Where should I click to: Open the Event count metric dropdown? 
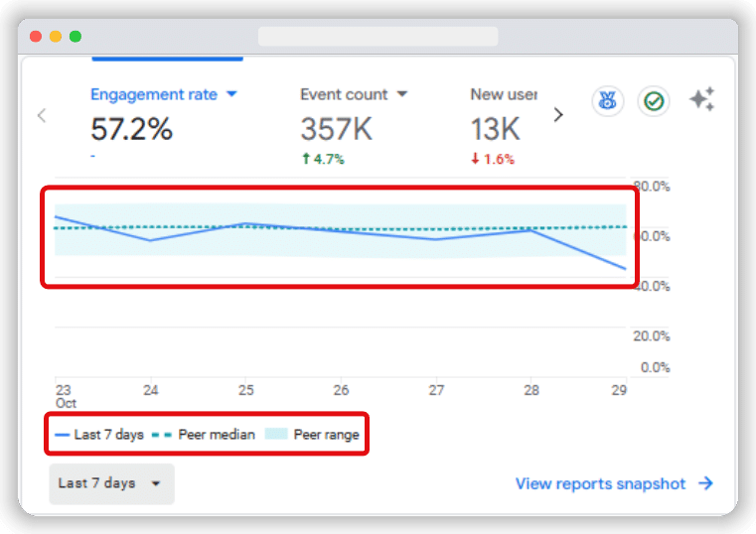click(x=354, y=94)
